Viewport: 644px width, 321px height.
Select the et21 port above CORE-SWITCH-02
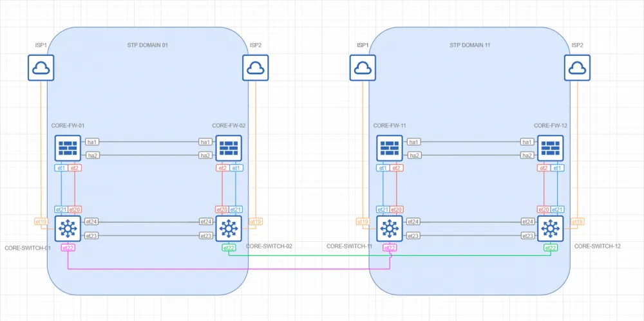[236, 209]
